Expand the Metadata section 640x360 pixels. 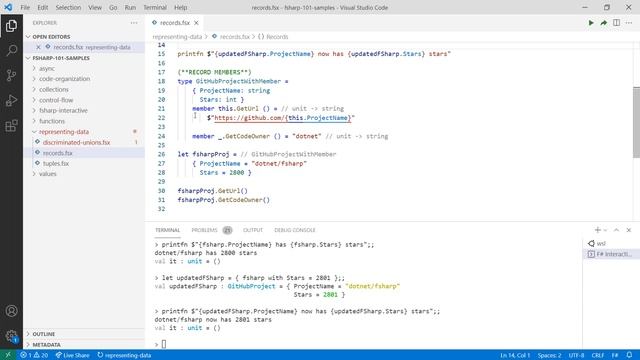tap(46, 344)
